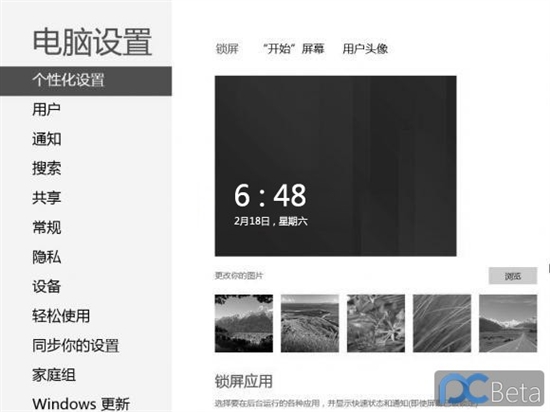Choose the flower close-up thumbnail
550x412 pixels.
(x=376, y=323)
